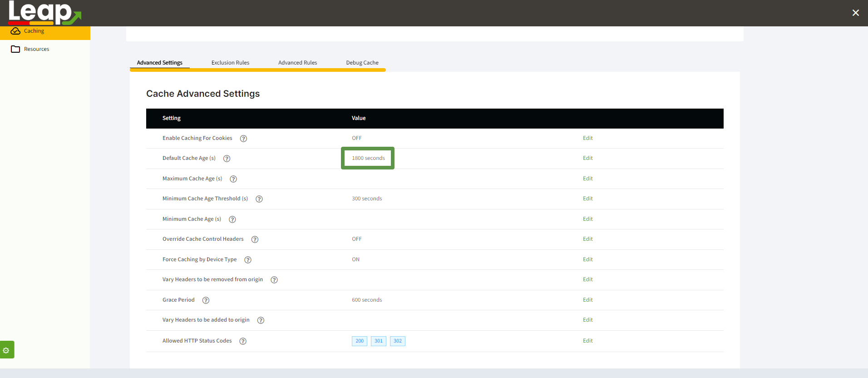868x378 pixels.
Task: Switch to Advanced Rules tab
Action: click(x=297, y=63)
